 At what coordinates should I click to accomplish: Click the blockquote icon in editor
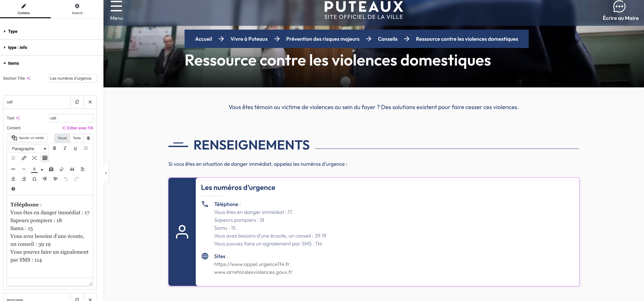tap(72, 169)
